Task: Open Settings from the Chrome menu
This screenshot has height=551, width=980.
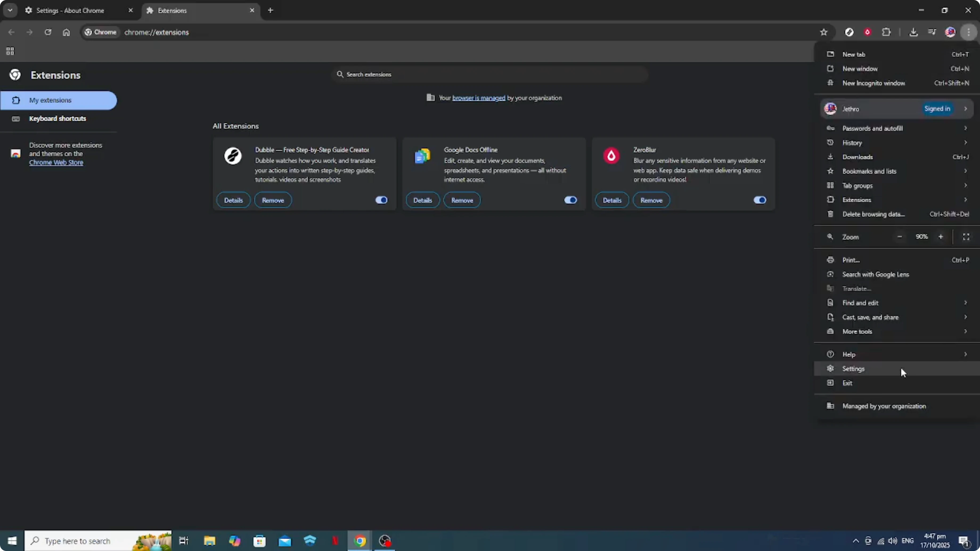Action: tap(897, 369)
